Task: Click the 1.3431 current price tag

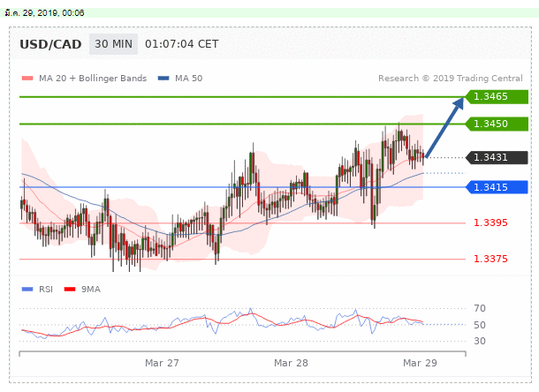Action: (x=497, y=157)
